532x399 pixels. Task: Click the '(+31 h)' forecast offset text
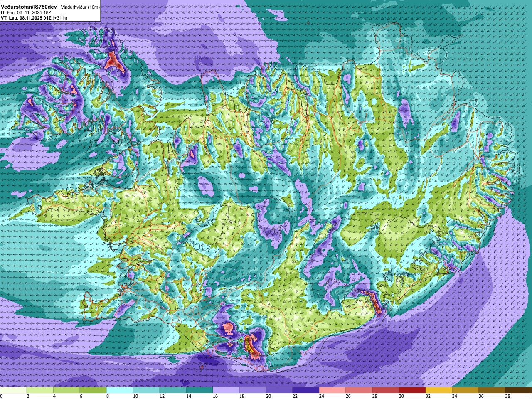(x=60, y=18)
